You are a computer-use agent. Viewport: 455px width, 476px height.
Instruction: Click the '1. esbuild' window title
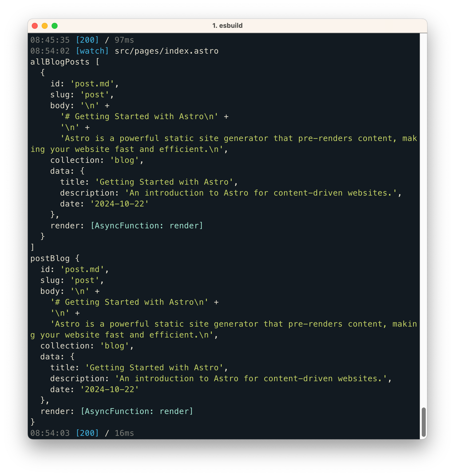[227, 26]
